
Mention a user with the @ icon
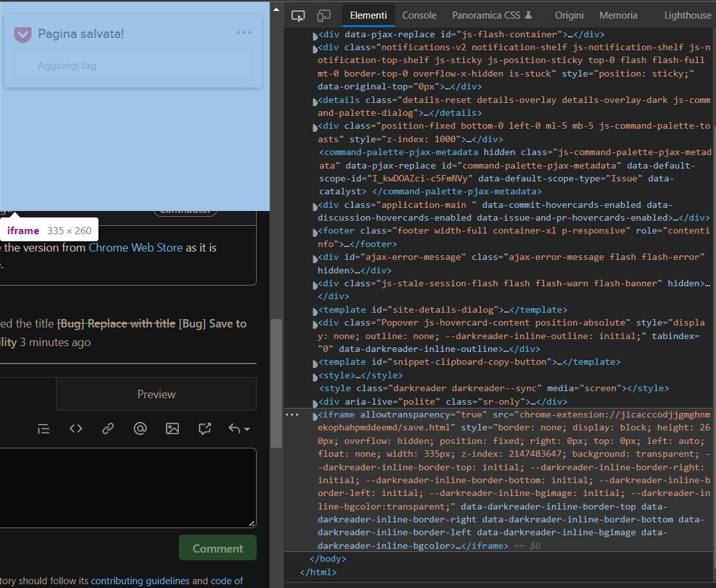pyautogui.click(x=140, y=428)
